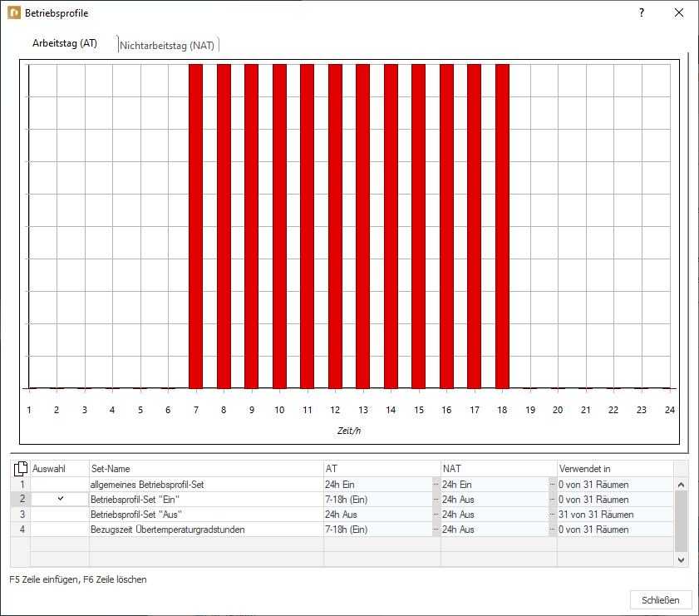Click the AT column header
The image size is (699, 616).
click(x=382, y=469)
